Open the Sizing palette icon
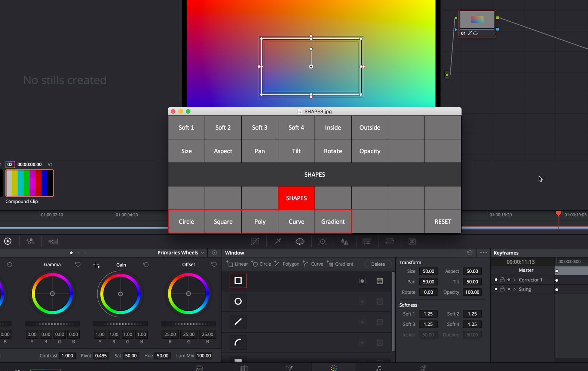The width and height of the screenshot is (588, 371). click(390, 242)
